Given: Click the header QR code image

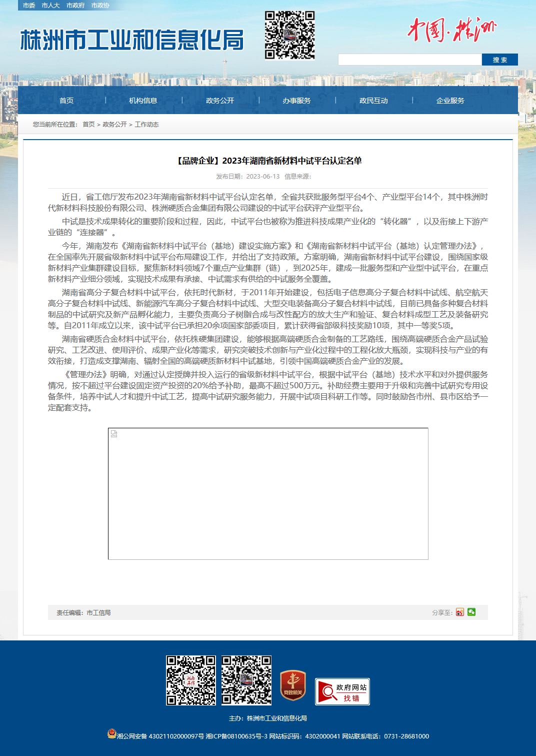Looking at the screenshot, I should point(290,35).
